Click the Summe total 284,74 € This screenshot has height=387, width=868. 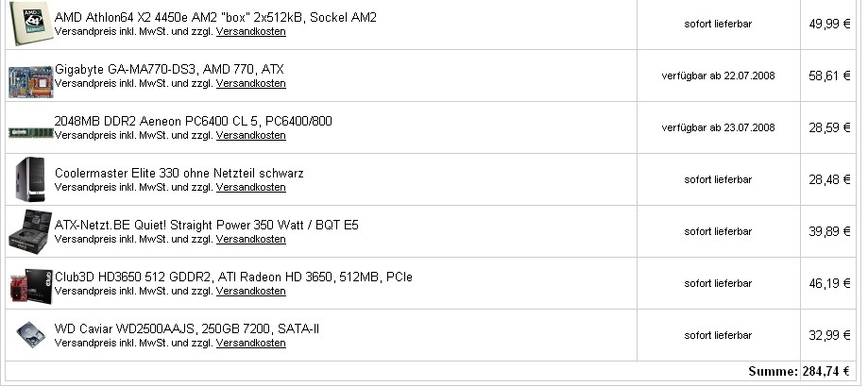pos(799,371)
